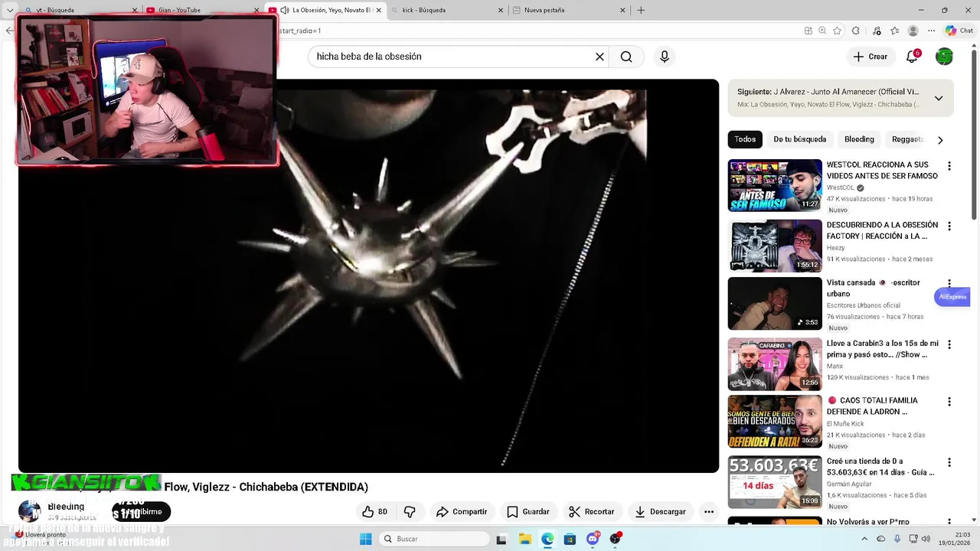
Task: Open the Lleve a Carabin3 video
Action: pos(775,364)
